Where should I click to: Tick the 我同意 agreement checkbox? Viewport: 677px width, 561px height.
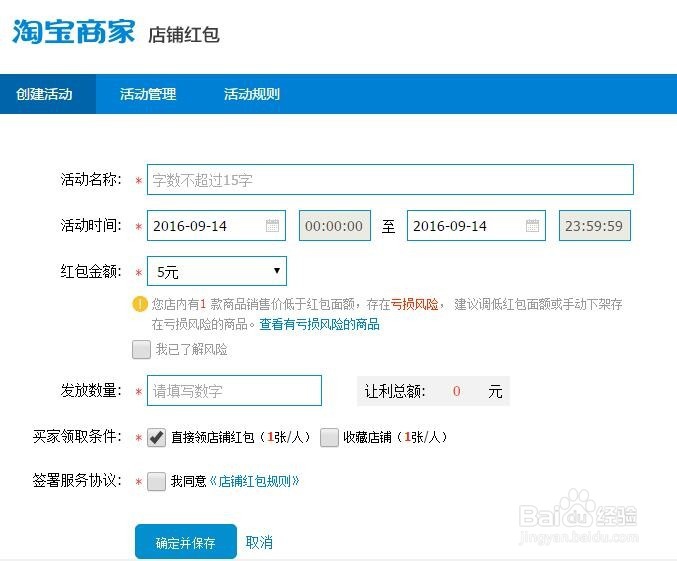[x=156, y=481]
